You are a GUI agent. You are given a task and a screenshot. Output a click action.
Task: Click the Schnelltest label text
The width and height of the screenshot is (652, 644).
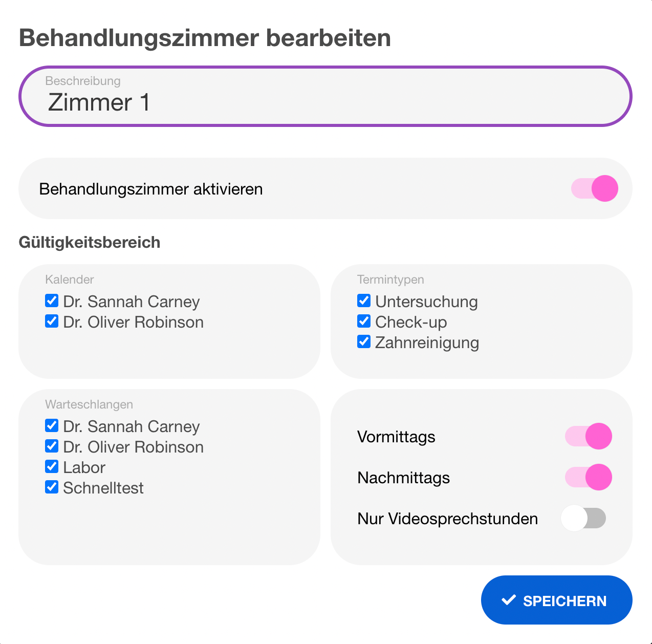(103, 488)
